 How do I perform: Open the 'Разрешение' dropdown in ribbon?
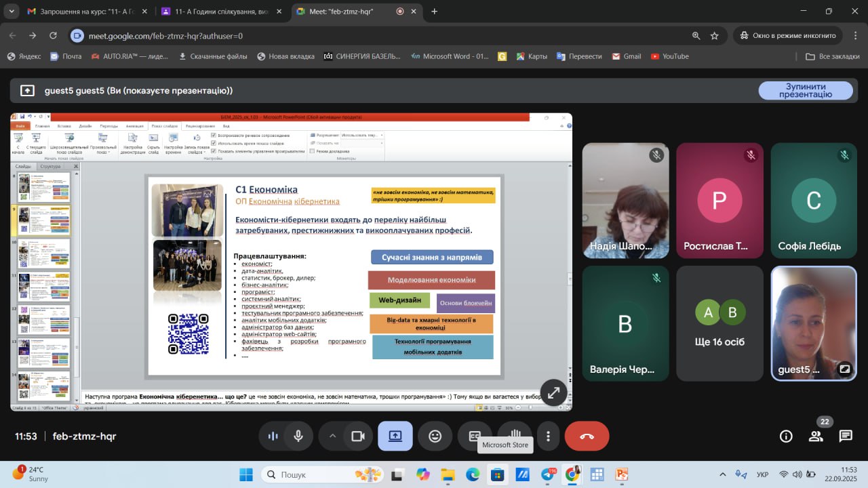362,135
